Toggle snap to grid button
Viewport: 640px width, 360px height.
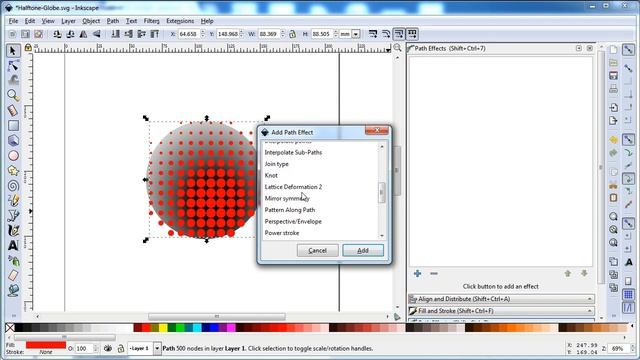pyautogui.click(x=628, y=294)
